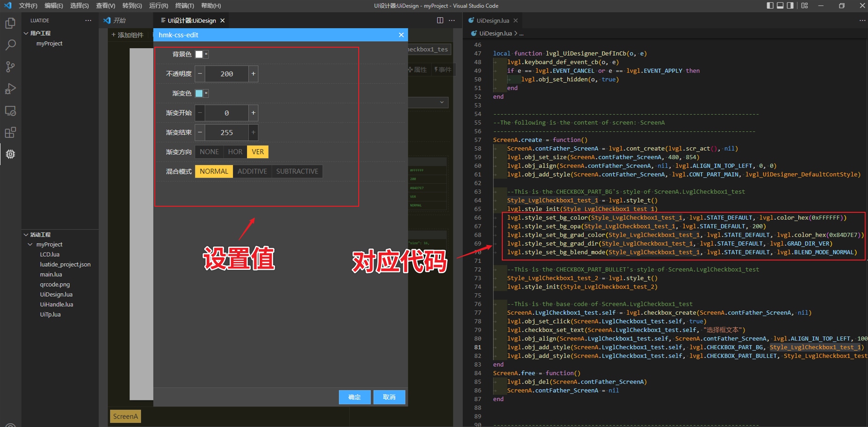Open the Extensions view icon
Image resolution: width=868 pixels, height=427 pixels.
[x=10, y=133]
